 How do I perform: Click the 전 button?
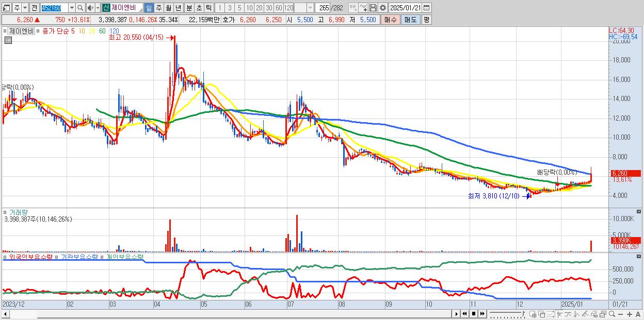point(34,8)
